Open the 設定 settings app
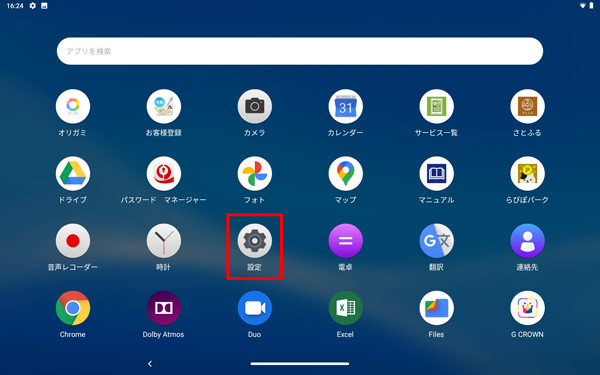600x375 pixels. pos(255,241)
